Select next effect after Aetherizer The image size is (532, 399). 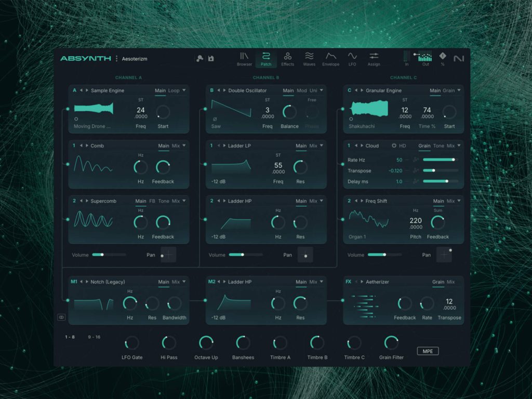[x=362, y=282]
